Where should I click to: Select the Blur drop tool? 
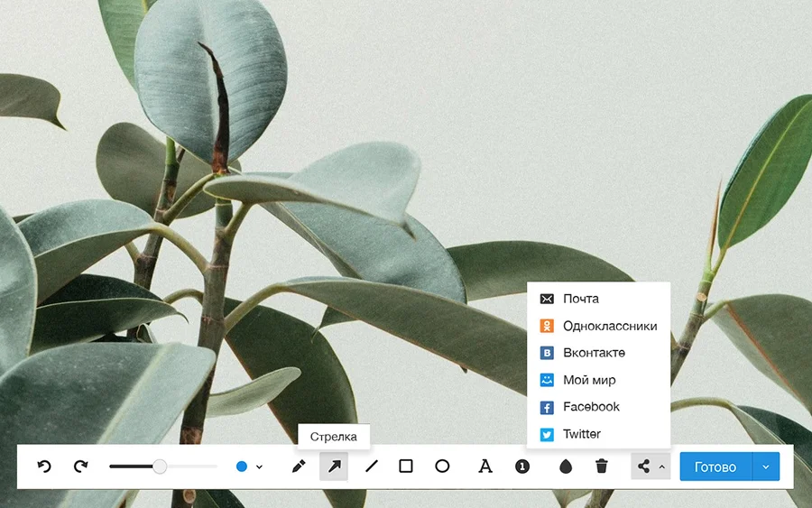566,466
